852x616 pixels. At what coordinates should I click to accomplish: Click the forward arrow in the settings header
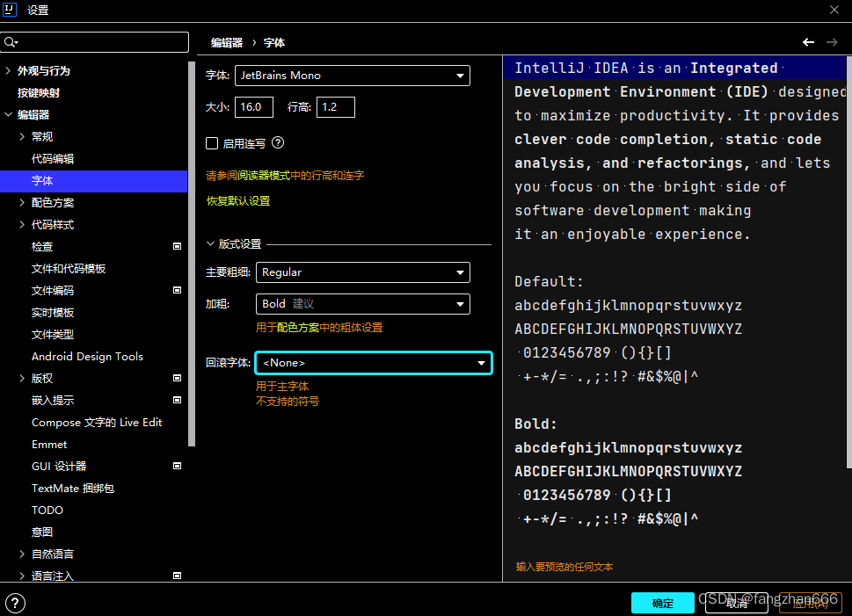832,42
